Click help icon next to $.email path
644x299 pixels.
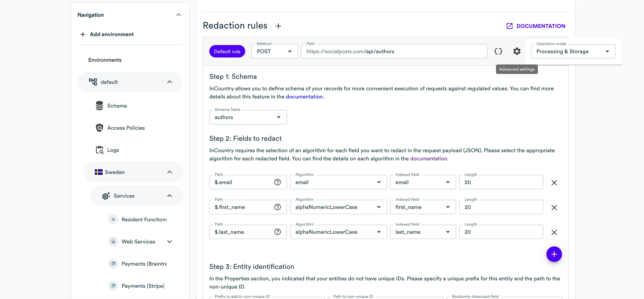(277, 182)
